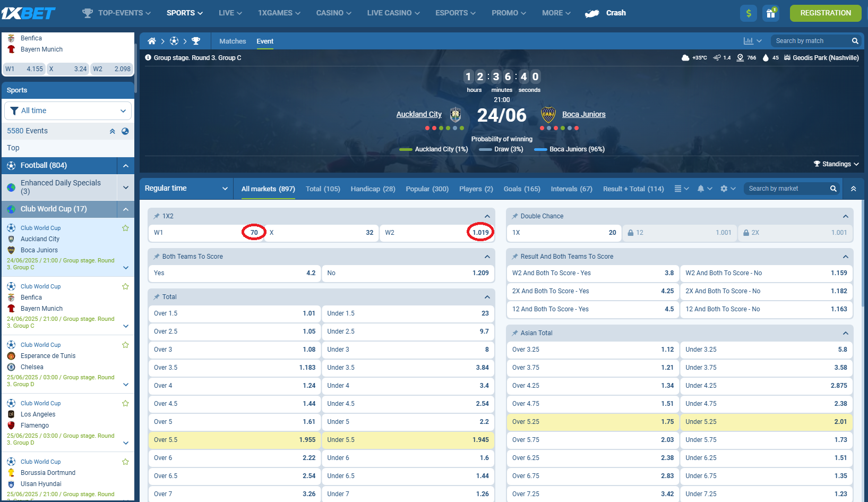Pin the 1X2 market

(x=157, y=216)
